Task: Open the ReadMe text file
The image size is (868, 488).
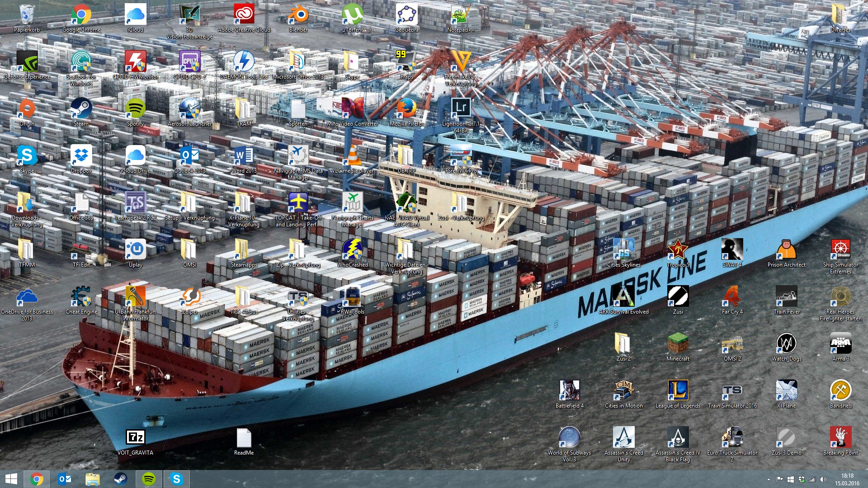Action: tap(244, 439)
